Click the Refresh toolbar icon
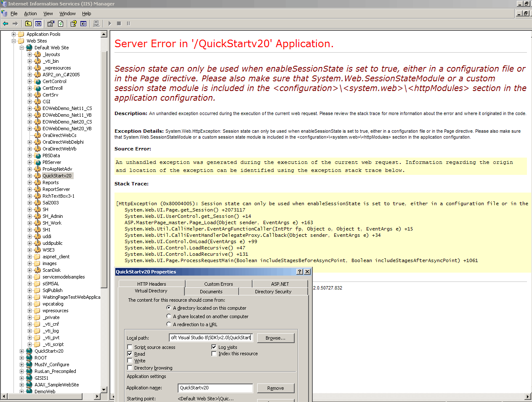532x402 pixels. 61,24
